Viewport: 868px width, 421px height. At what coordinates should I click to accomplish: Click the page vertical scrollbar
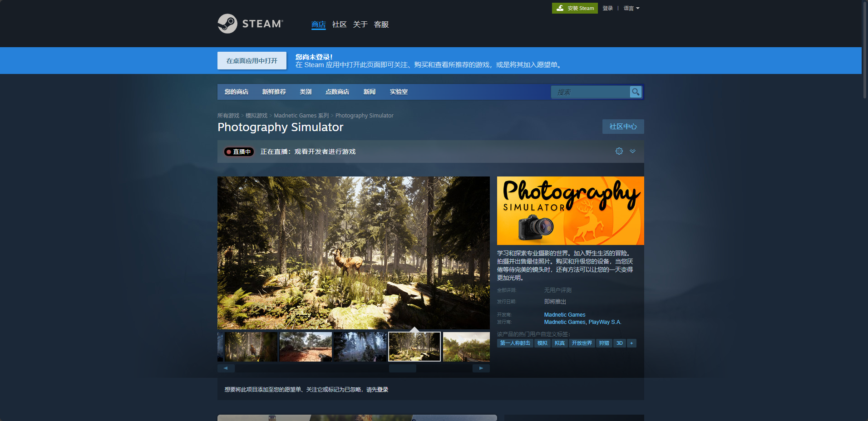(865, 50)
